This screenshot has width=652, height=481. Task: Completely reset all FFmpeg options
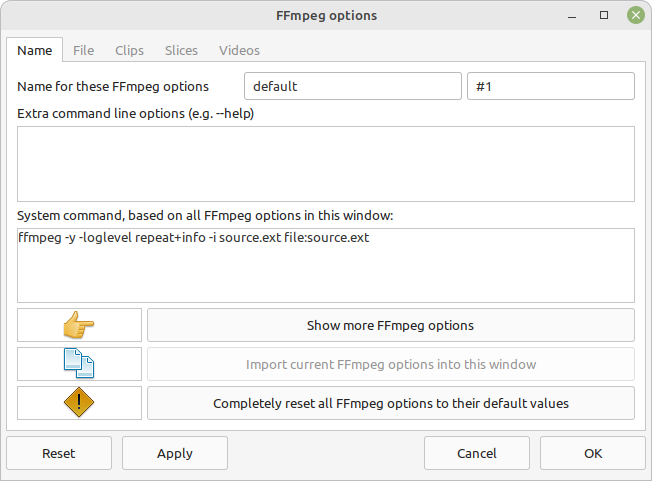click(391, 403)
